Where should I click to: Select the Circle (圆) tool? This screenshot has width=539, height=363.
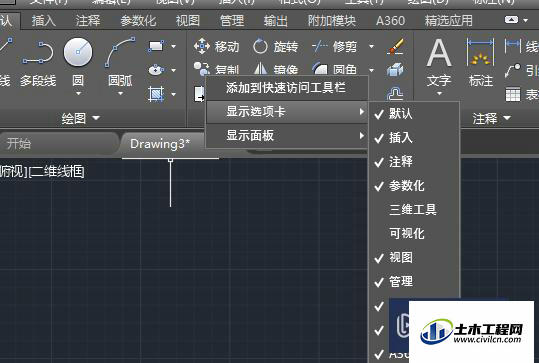tap(78, 62)
